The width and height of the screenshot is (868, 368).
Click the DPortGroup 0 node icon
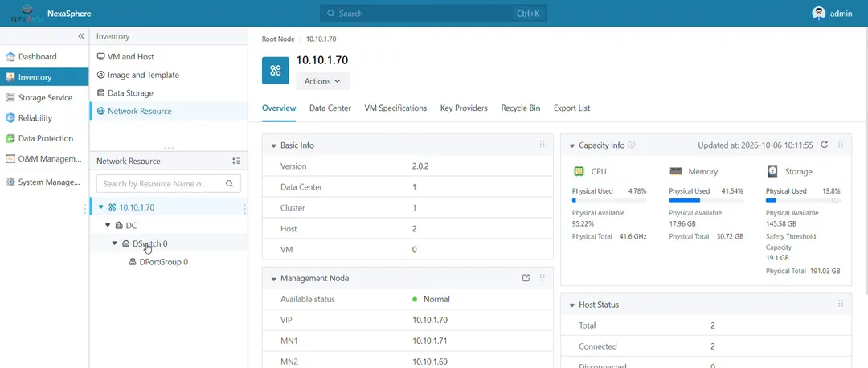[x=133, y=262]
